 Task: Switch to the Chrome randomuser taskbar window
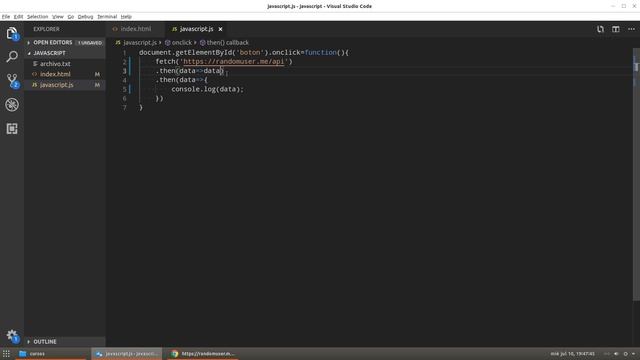coord(203,353)
